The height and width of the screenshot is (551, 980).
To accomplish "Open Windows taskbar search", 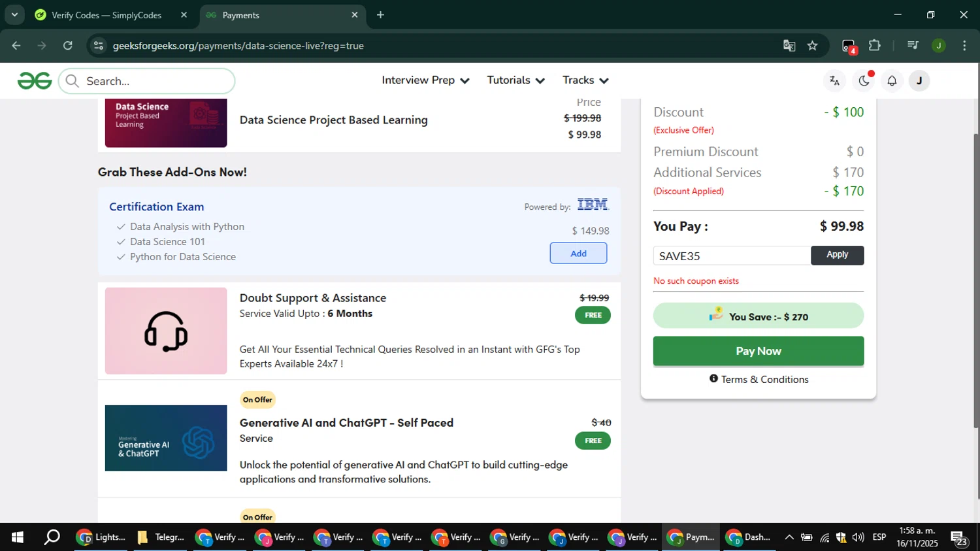I will point(52,537).
